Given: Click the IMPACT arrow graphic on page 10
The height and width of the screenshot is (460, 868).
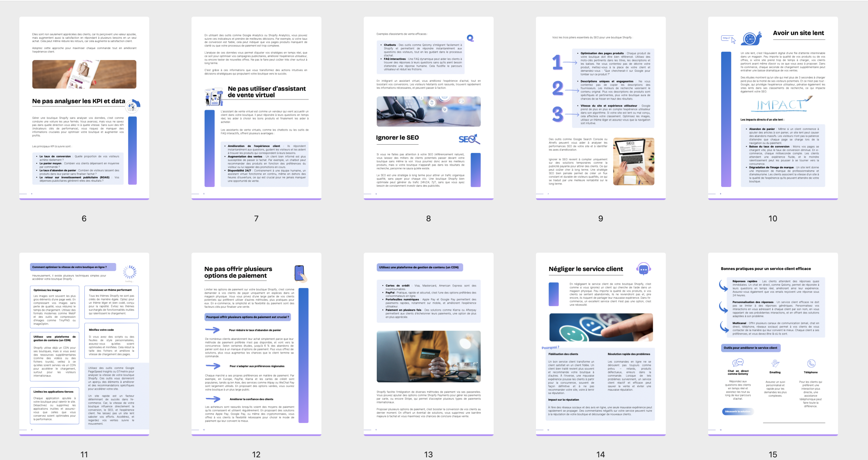Looking at the screenshot, I should [x=782, y=104].
